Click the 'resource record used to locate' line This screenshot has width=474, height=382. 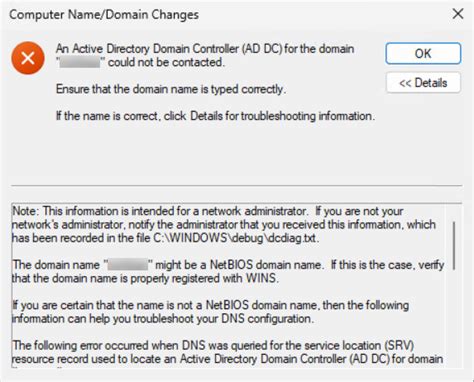pos(227,359)
